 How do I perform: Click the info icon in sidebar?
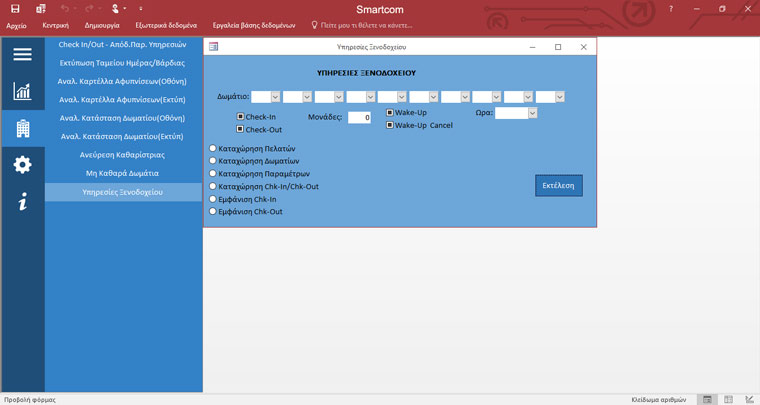point(22,202)
